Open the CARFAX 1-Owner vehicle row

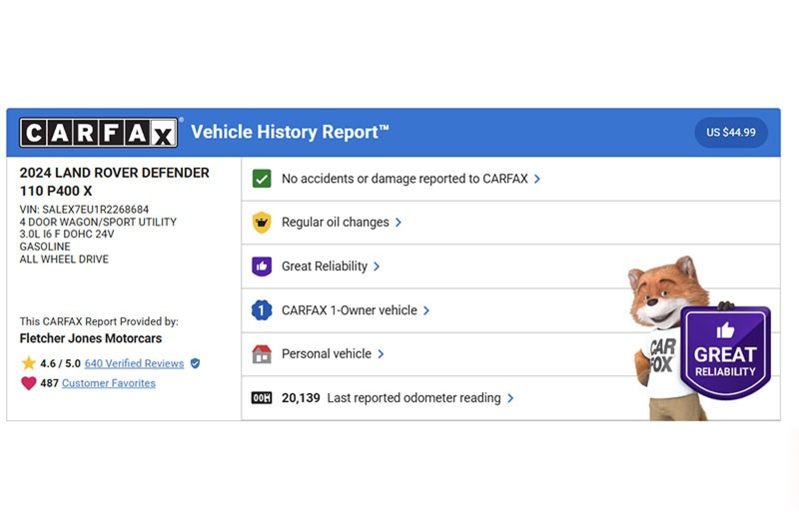[349, 310]
